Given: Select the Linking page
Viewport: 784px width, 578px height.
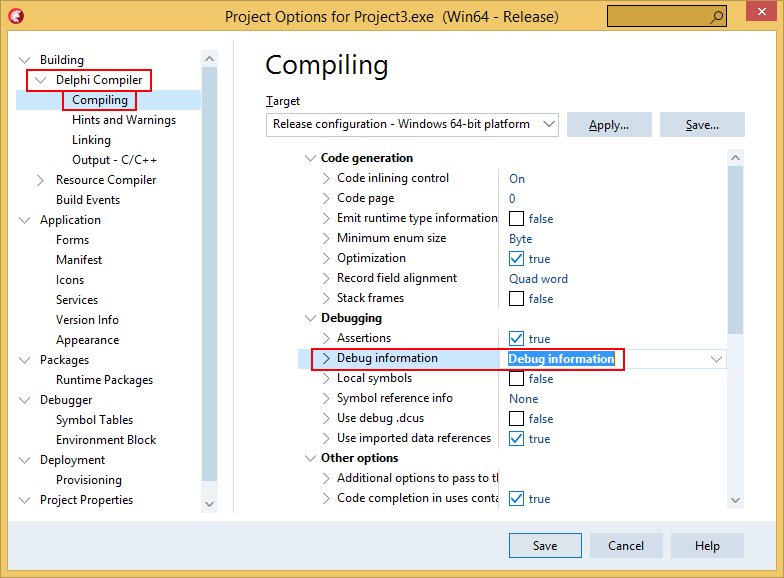Looking at the screenshot, I should 92,140.
